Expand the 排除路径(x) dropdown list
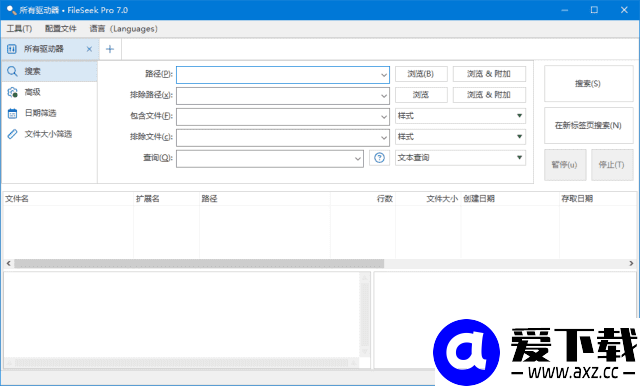640x386 pixels. [384, 96]
